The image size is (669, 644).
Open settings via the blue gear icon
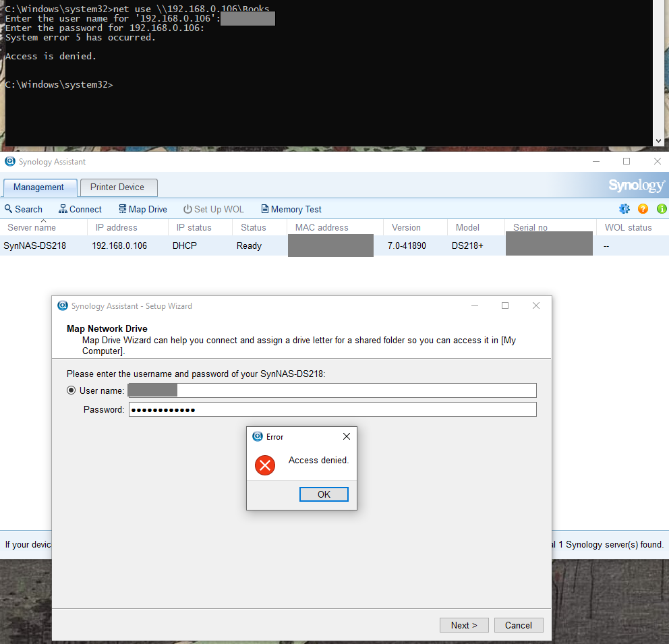pos(624,208)
